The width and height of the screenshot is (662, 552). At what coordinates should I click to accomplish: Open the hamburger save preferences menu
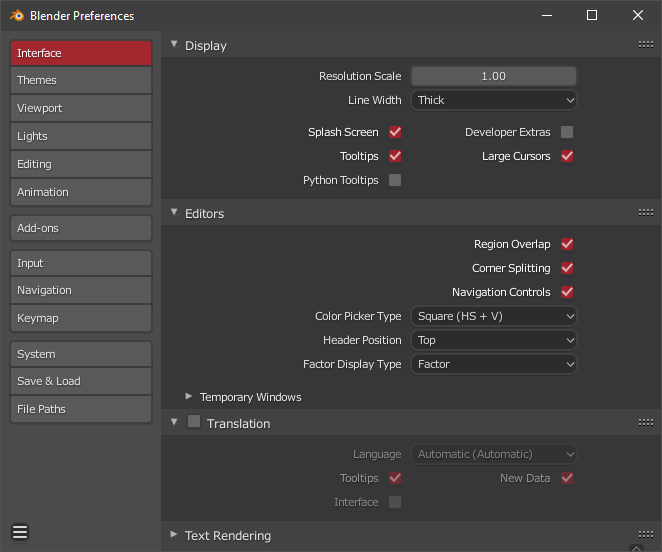click(20, 531)
